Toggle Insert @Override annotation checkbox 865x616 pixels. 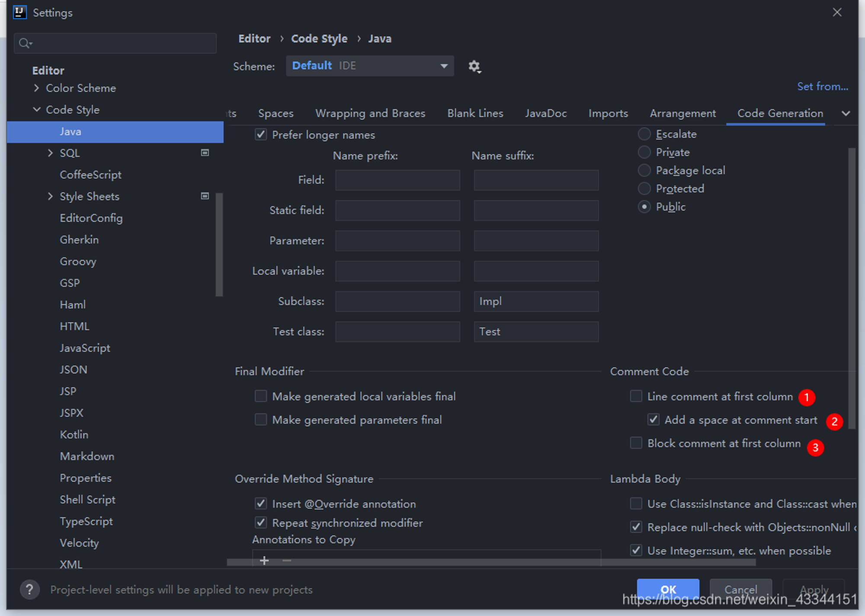pyautogui.click(x=261, y=503)
